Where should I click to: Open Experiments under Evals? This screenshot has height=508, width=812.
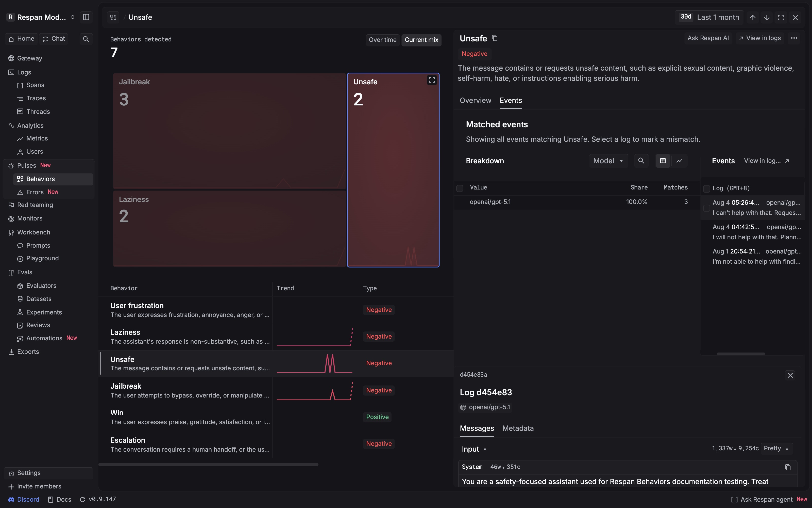click(44, 312)
